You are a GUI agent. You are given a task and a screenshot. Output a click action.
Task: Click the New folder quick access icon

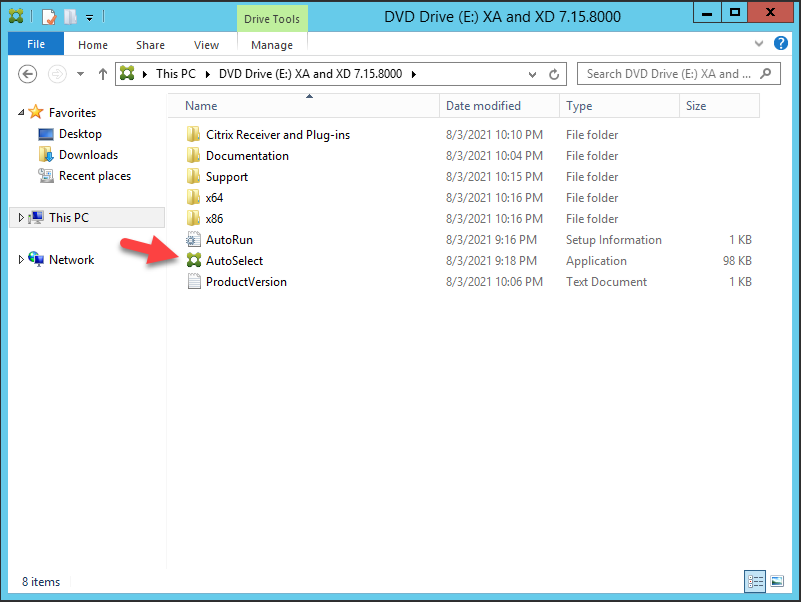tap(70, 17)
